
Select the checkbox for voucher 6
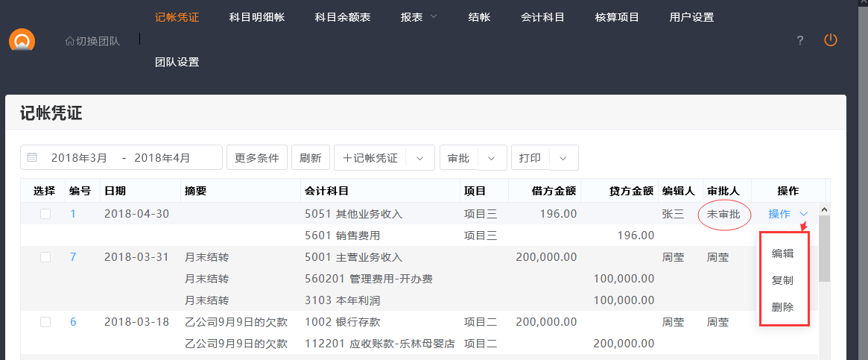(45, 322)
